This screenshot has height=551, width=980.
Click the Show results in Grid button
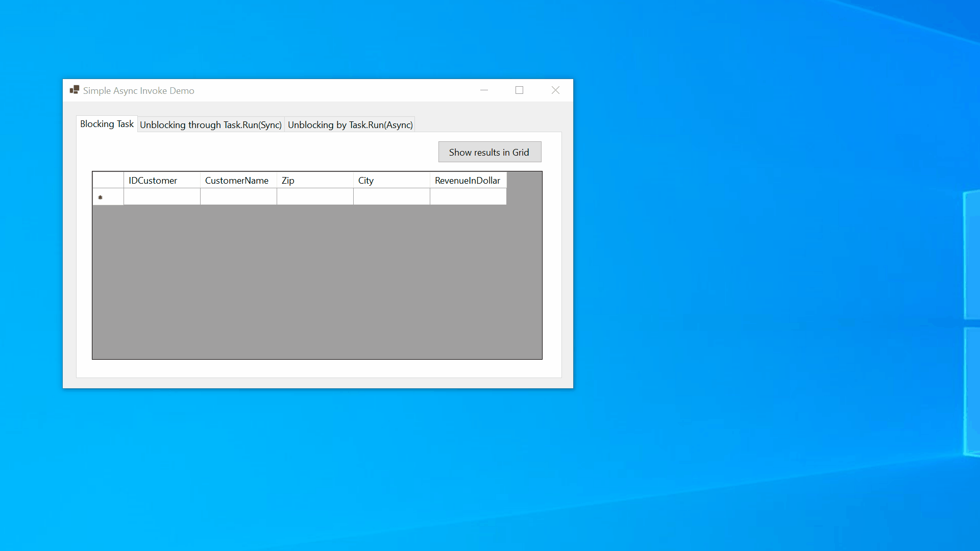[x=489, y=152]
